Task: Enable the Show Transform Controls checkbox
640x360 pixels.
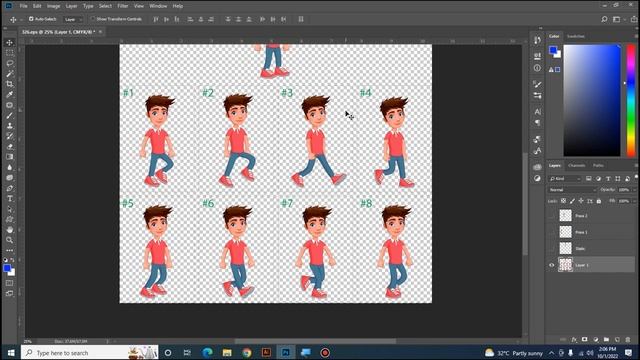Action: pyautogui.click(x=93, y=19)
